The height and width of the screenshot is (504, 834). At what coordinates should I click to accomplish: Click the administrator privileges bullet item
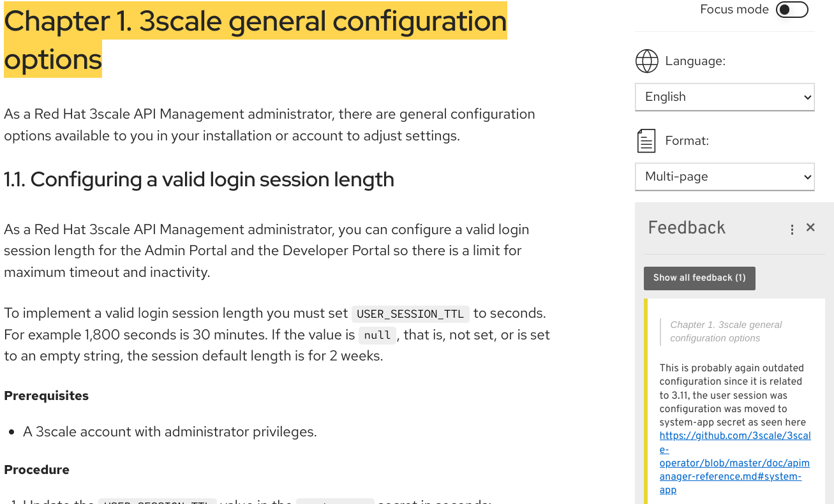tap(170, 432)
